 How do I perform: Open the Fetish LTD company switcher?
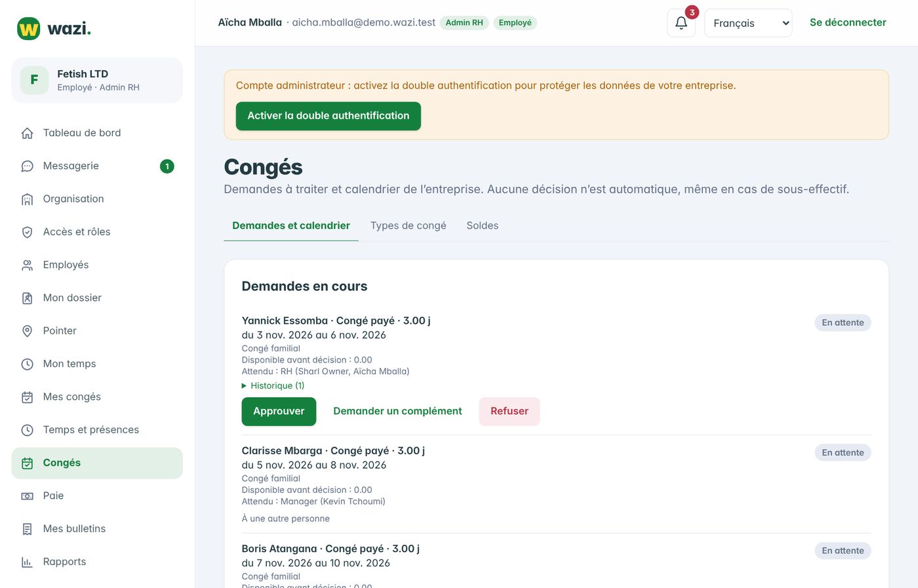click(x=97, y=80)
